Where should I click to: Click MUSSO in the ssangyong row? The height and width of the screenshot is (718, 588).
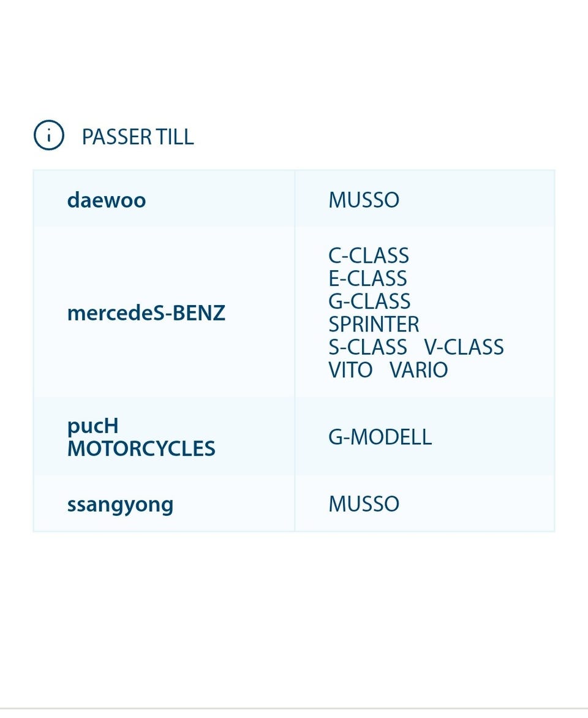coord(364,504)
